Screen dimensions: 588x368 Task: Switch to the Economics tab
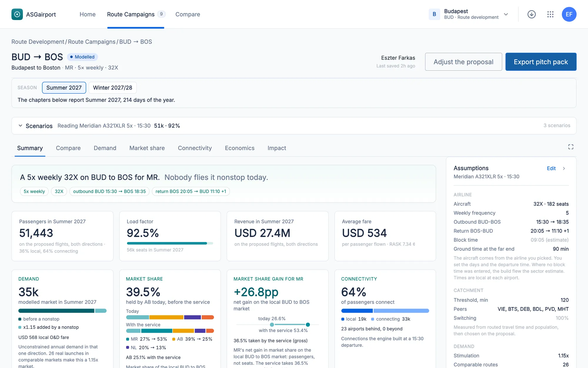coord(240,148)
